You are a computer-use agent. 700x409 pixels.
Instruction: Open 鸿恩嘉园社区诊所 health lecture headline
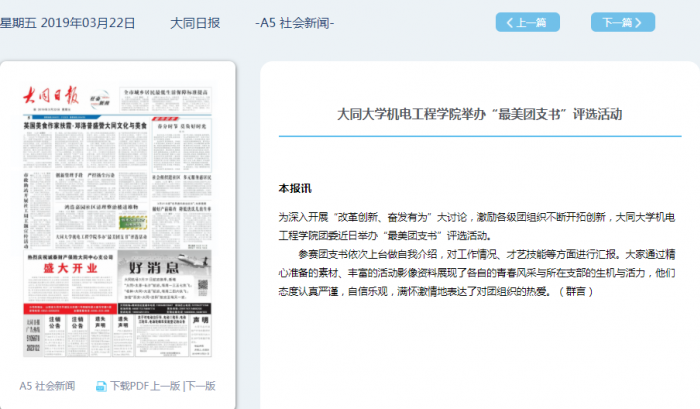98,205
